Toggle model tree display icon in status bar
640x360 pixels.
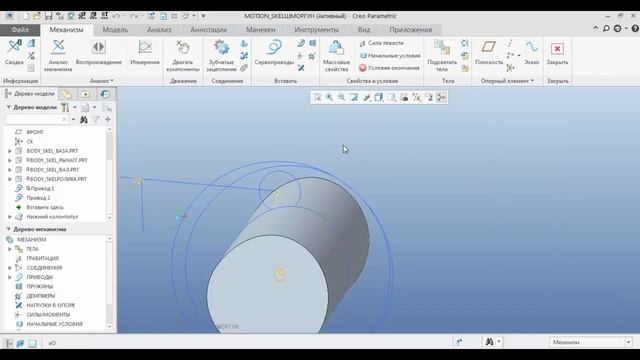coord(9,343)
